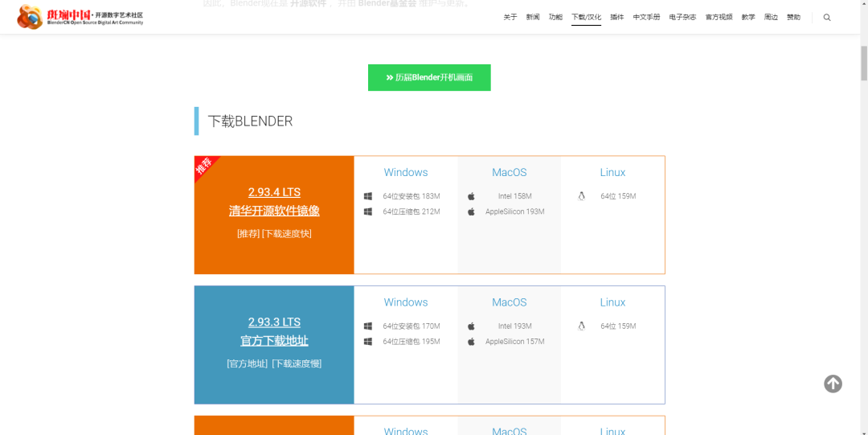Click the 下载BLENDER section heading

(250, 121)
